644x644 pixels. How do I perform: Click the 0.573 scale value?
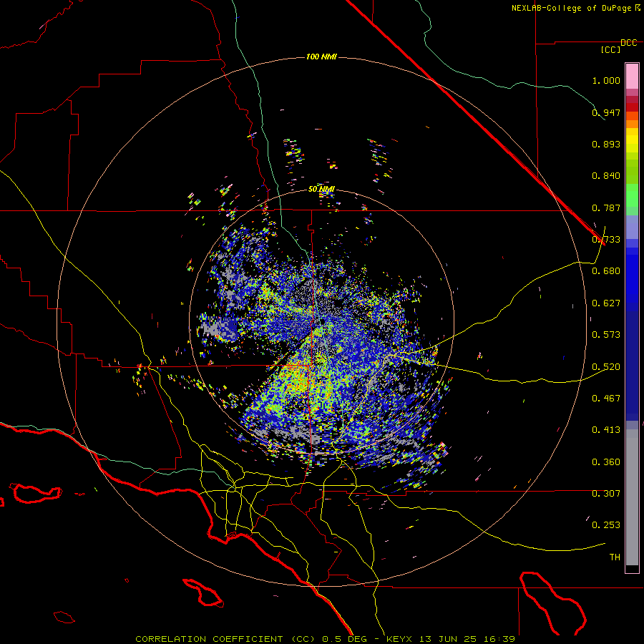click(x=606, y=335)
